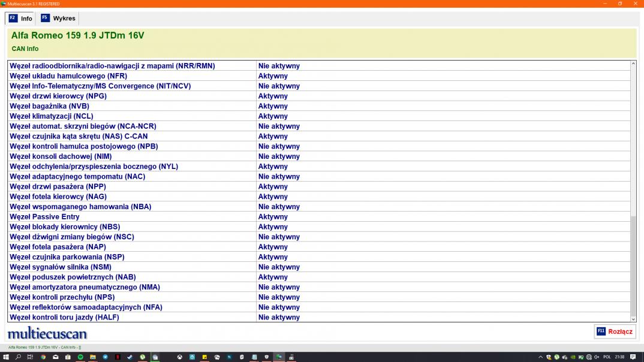Viewport: 644px width, 362px height.
Task: Open taskbar Search magnifier
Action: pos(18,357)
